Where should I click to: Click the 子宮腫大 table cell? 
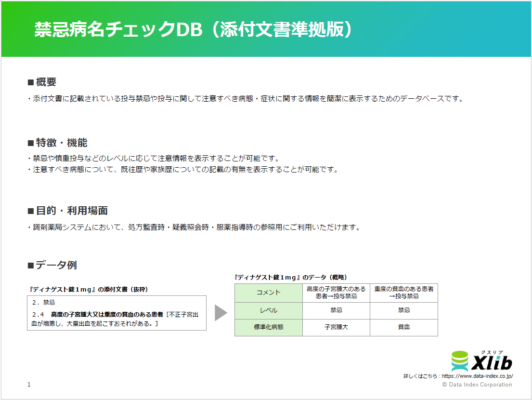336,327
